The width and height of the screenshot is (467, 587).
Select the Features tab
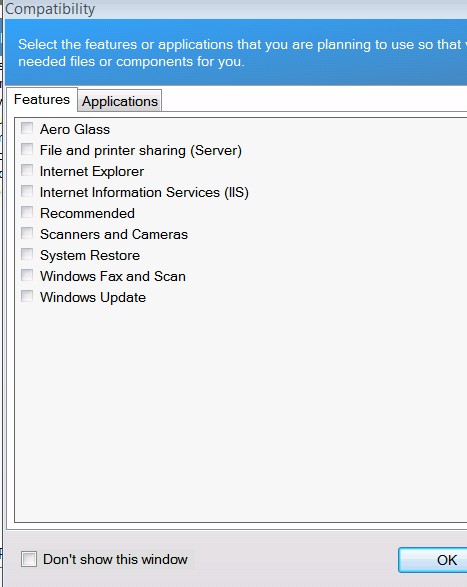(x=42, y=100)
